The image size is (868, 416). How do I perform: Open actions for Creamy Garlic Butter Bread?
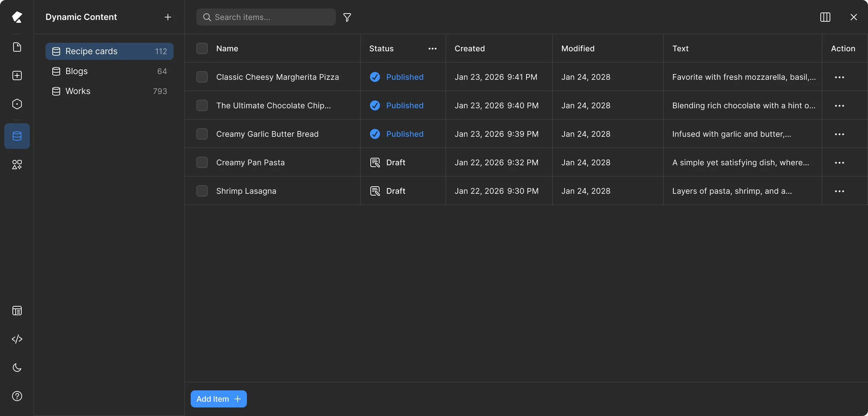tap(840, 134)
